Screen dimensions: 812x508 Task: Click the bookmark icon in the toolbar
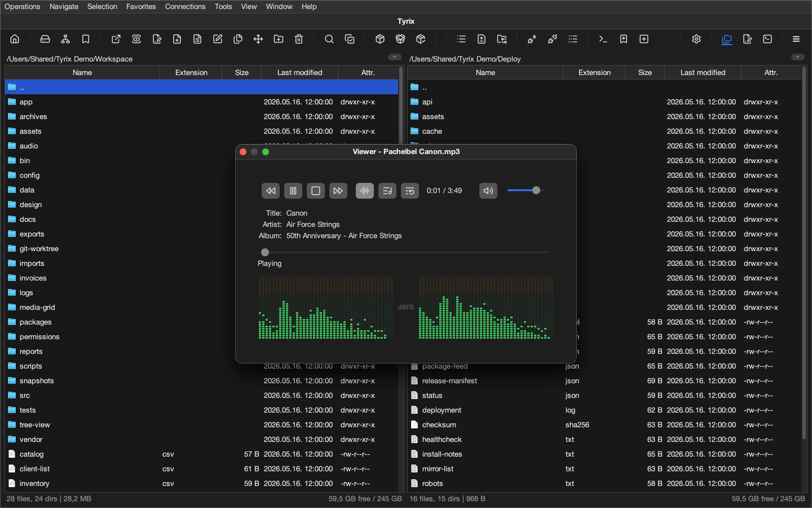(x=86, y=39)
